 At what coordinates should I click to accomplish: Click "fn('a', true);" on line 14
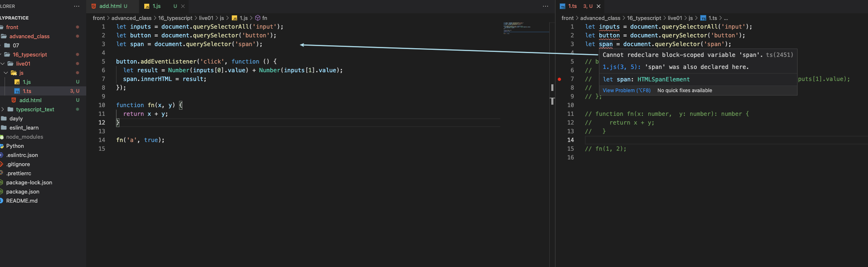coord(140,140)
